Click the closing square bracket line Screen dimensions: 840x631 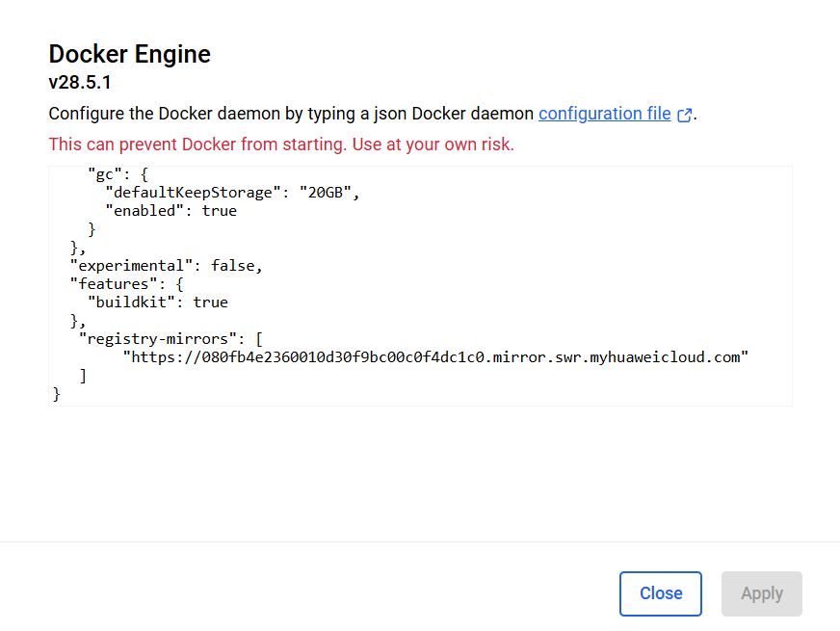83,376
